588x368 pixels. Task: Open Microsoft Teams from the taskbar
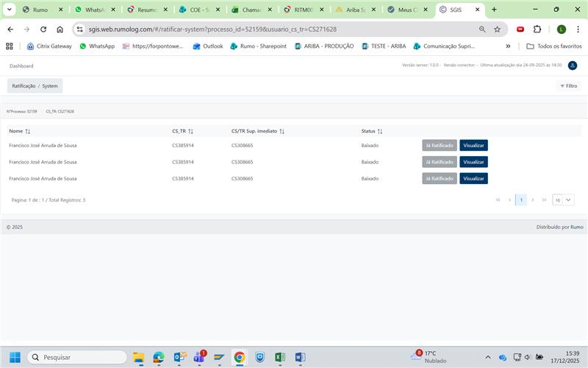(x=199, y=357)
